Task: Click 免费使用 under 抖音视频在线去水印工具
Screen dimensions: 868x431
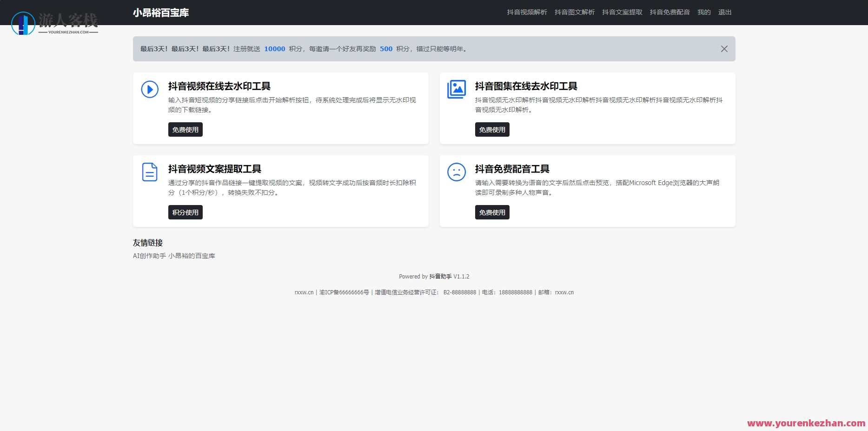Action: tap(185, 129)
